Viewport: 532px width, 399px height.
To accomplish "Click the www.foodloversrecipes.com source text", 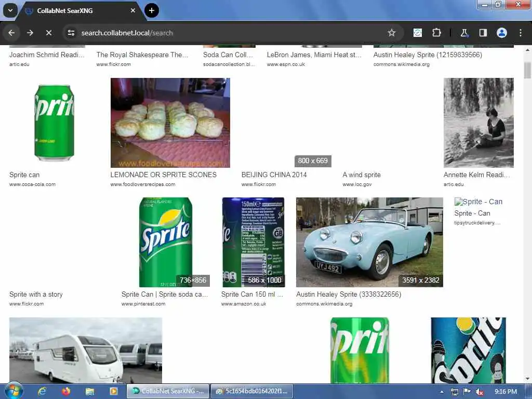I will pyautogui.click(x=143, y=184).
